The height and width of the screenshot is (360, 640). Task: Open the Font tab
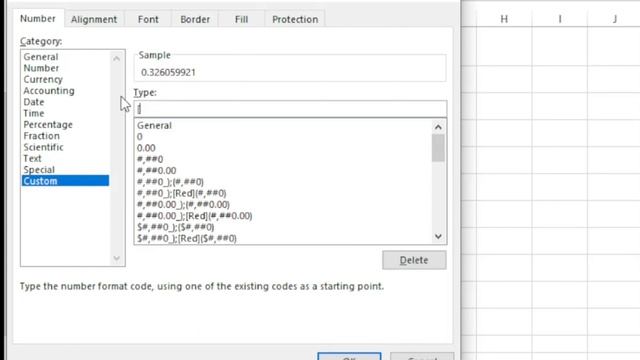click(148, 19)
